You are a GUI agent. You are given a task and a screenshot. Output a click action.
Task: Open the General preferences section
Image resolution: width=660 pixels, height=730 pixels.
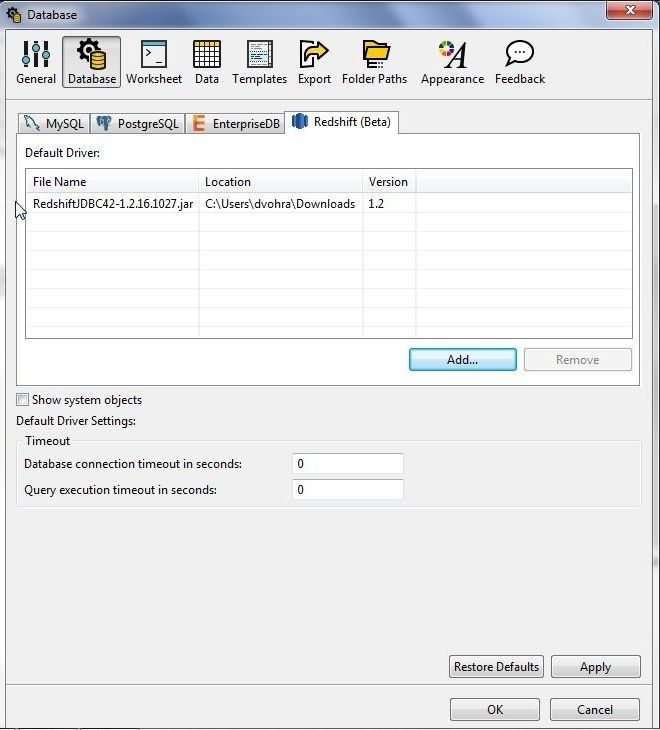click(x=36, y=62)
